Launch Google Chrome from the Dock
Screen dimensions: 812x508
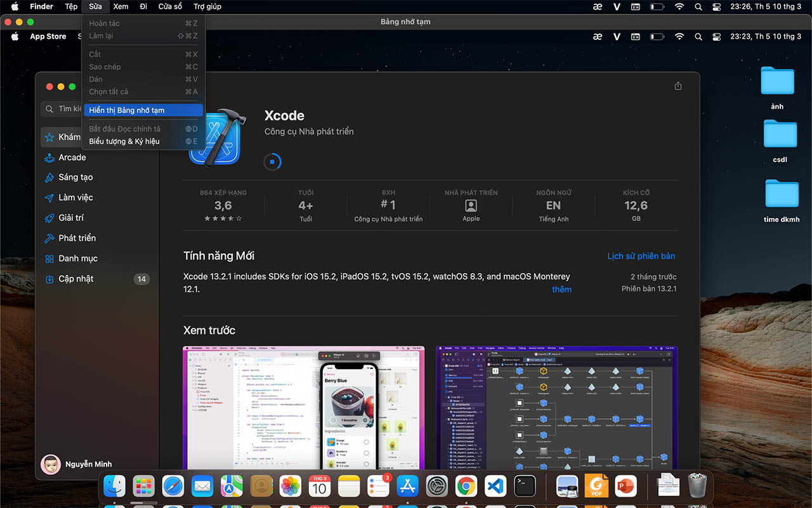(466, 486)
